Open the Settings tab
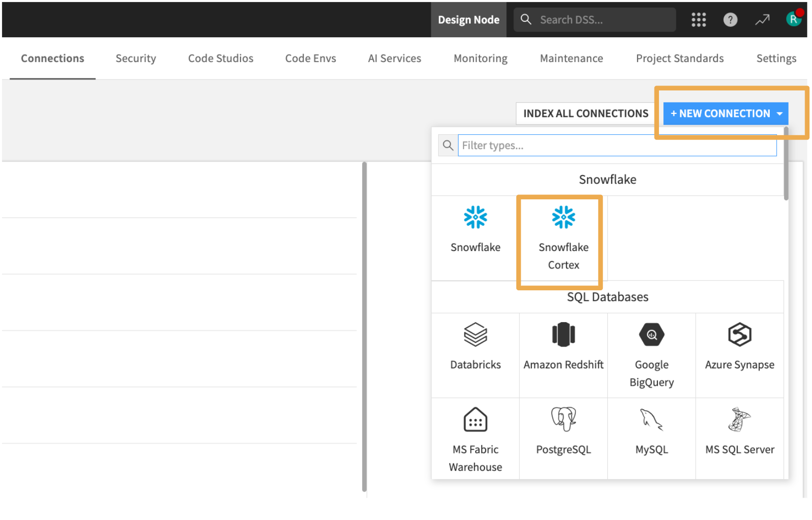Viewport: 812px width, 520px height. (x=776, y=58)
